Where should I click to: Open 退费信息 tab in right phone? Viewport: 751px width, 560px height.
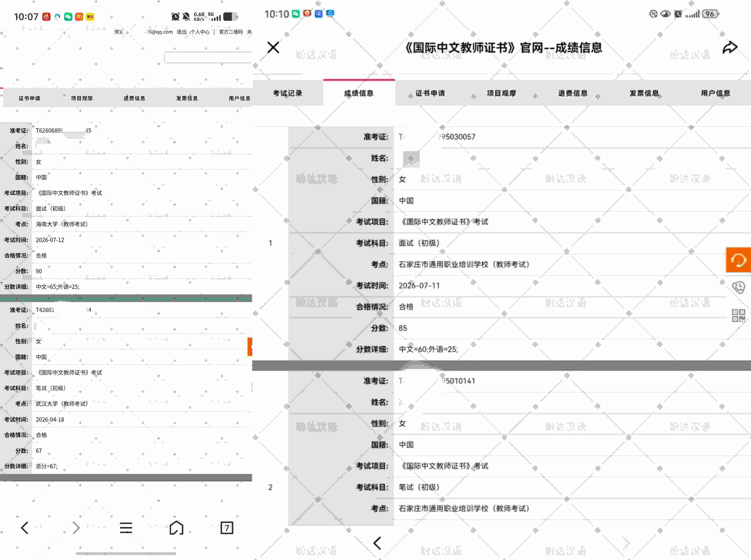573,93
